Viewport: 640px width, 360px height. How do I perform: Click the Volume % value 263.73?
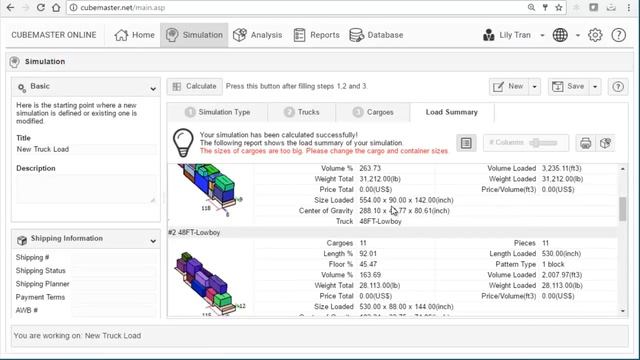[370, 168]
